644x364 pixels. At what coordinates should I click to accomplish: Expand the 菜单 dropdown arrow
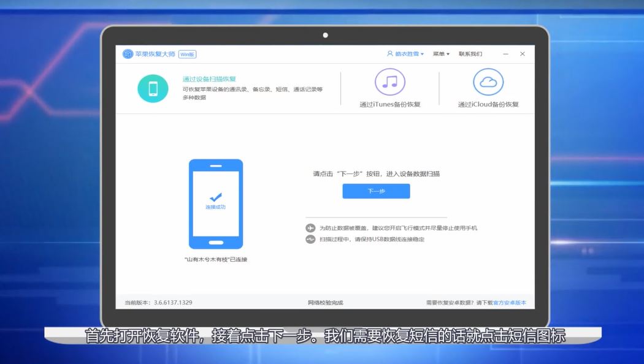(448, 54)
